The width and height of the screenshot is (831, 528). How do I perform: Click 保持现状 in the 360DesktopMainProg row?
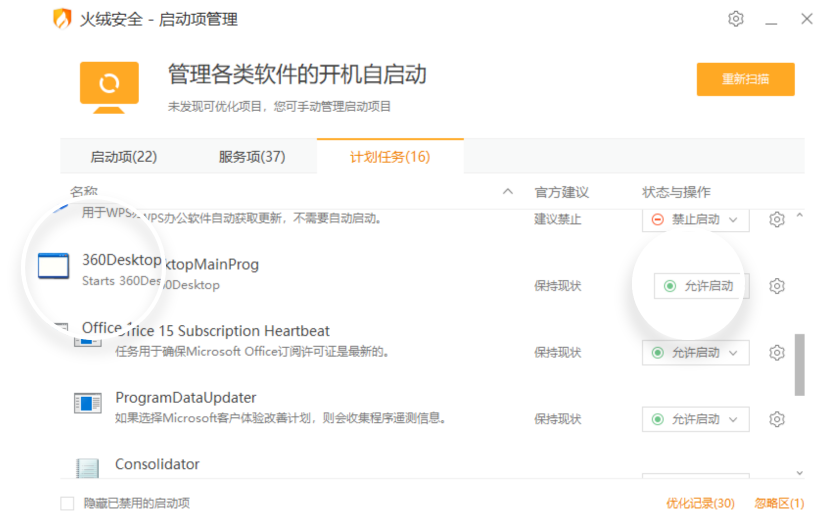[558, 286]
